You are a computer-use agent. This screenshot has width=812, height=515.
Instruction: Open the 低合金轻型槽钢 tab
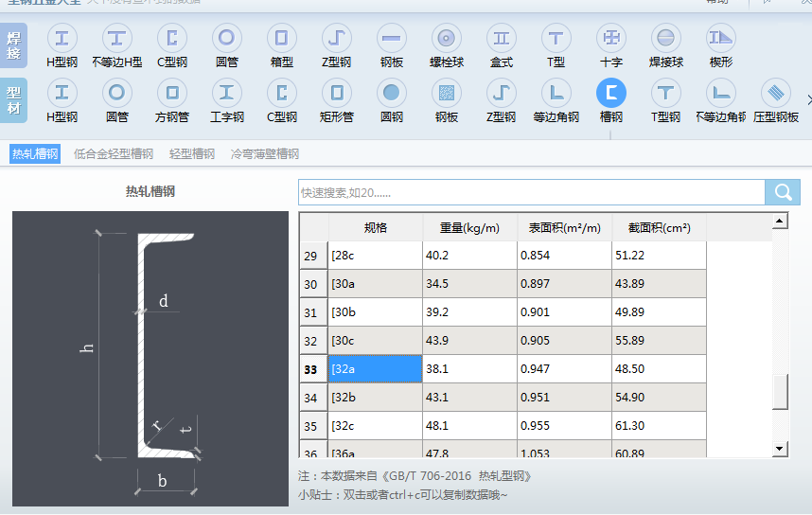pos(114,154)
